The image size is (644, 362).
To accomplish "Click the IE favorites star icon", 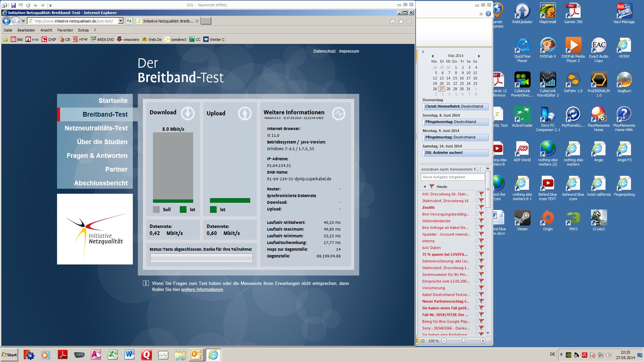I will (401, 21).
